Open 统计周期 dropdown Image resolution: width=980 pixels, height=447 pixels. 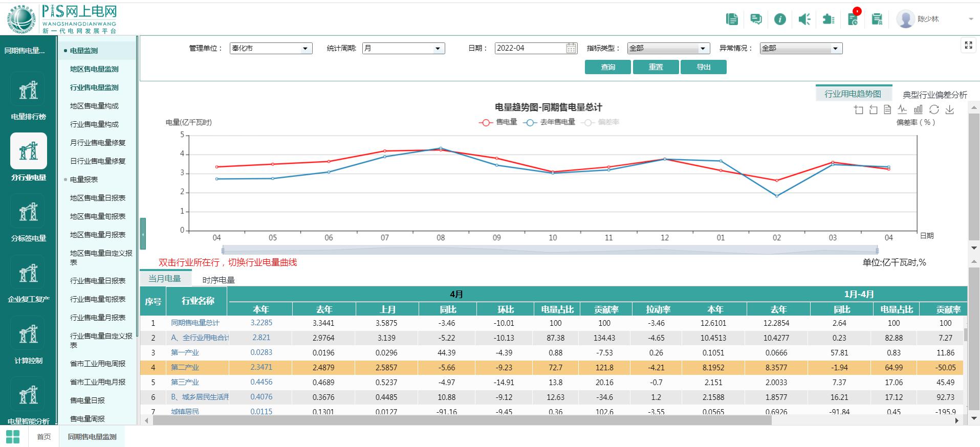pos(404,48)
